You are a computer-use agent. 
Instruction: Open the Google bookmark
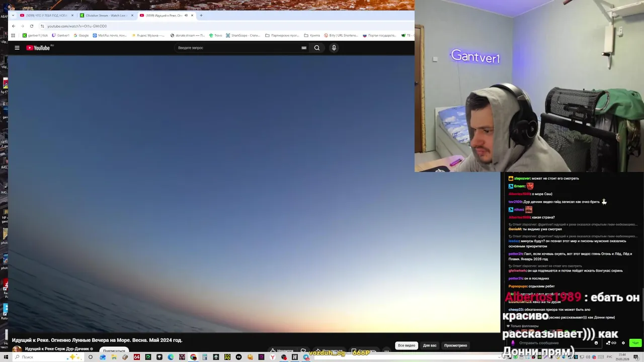[x=81, y=36]
